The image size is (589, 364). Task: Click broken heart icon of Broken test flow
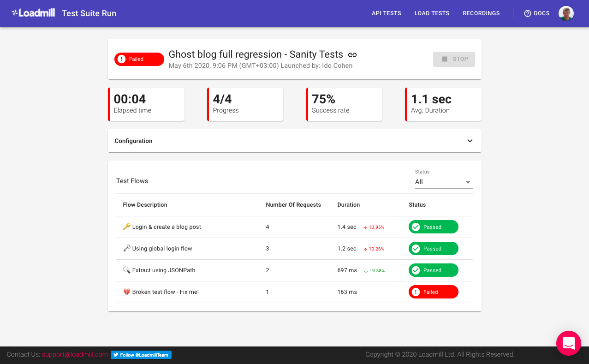127,292
